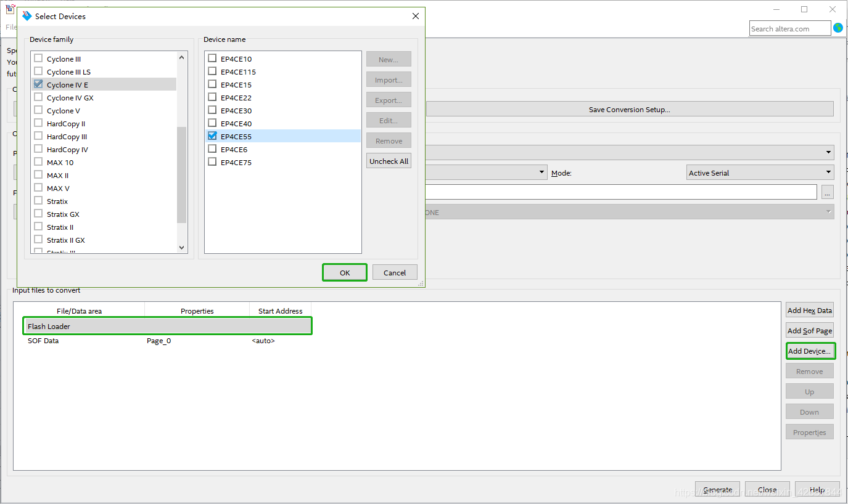Check the EP4CE22 device

point(212,97)
